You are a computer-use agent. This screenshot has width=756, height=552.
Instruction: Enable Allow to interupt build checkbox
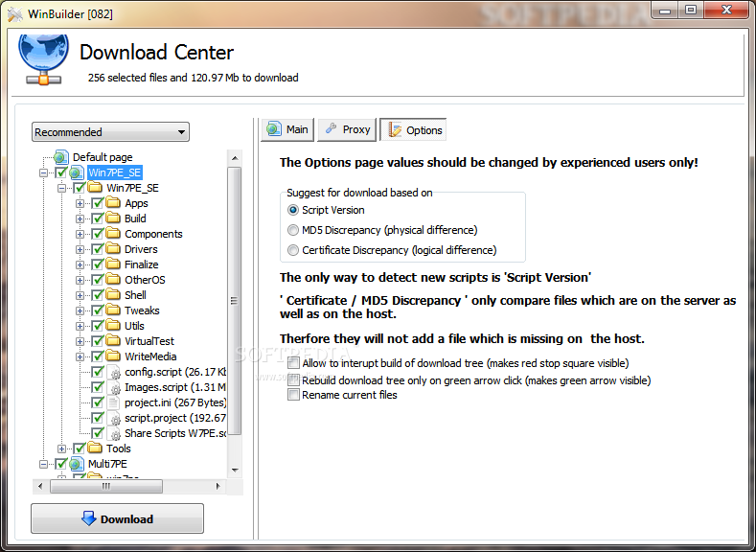293,362
